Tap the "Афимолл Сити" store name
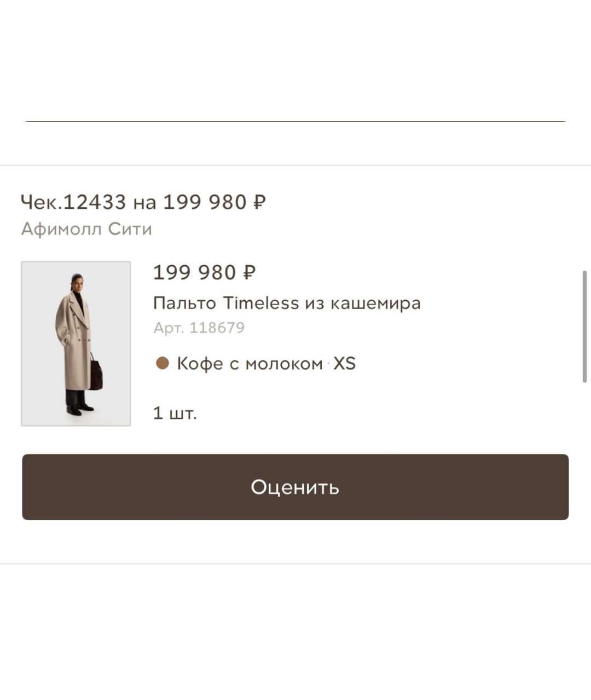 coord(86,229)
